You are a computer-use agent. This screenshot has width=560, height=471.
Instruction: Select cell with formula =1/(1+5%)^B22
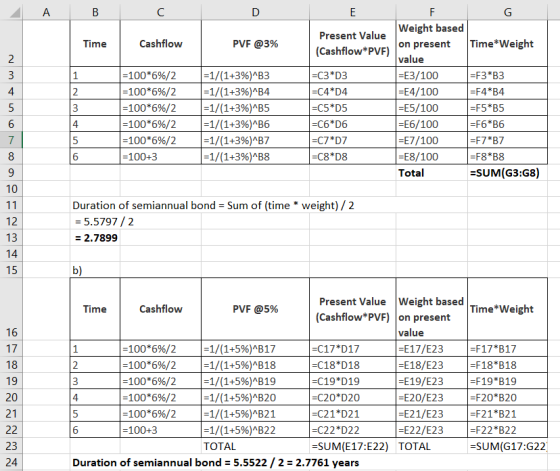255,430
